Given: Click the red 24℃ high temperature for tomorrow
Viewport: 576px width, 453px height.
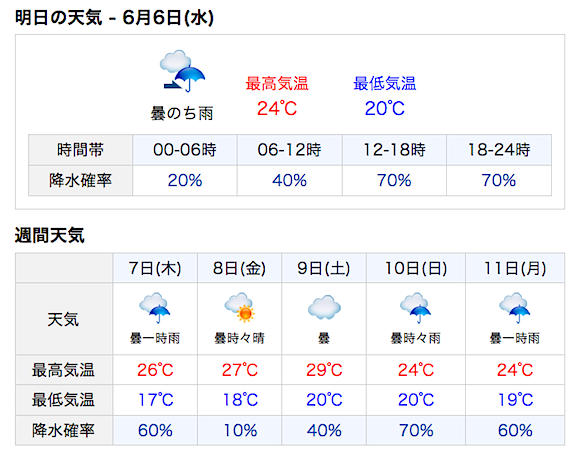Looking at the screenshot, I should [277, 108].
